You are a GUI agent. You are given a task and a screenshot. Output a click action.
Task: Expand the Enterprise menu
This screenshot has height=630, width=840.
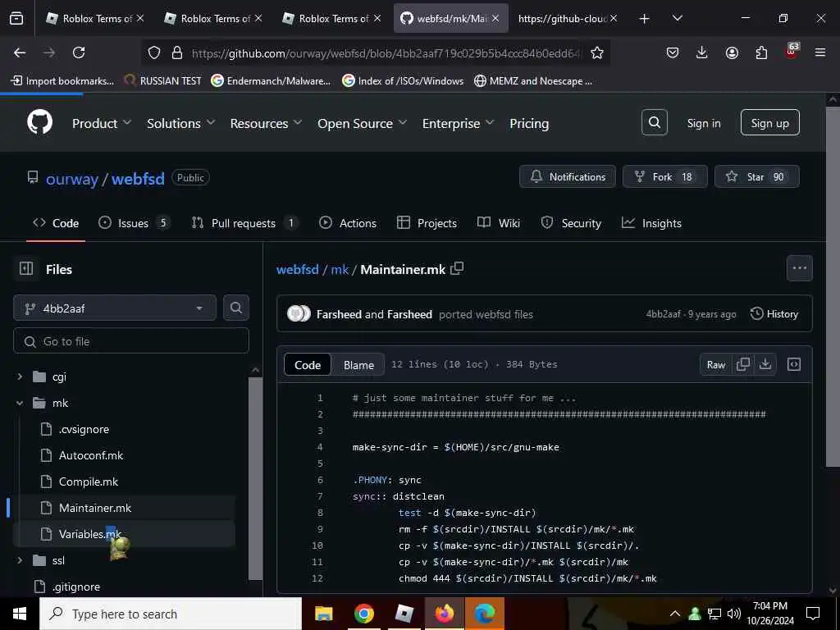(x=458, y=123)
